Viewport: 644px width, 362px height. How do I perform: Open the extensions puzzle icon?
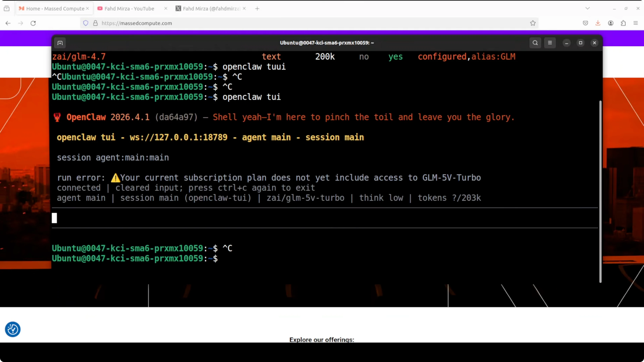tap(623, 23)
